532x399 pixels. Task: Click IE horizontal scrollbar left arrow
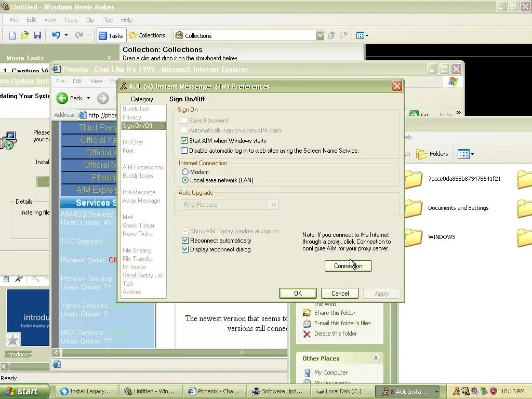57,353
